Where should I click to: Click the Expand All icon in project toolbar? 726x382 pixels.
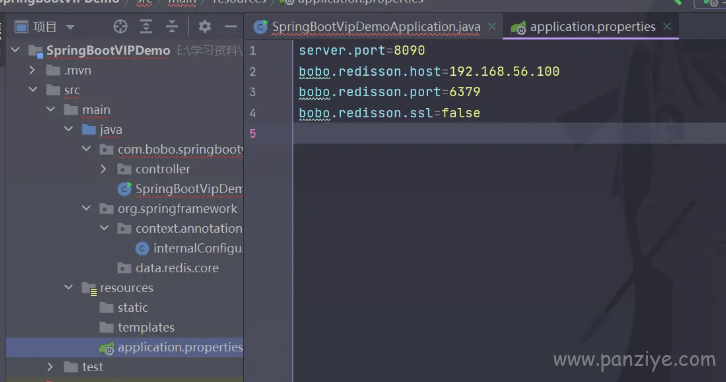click(146, 27)
